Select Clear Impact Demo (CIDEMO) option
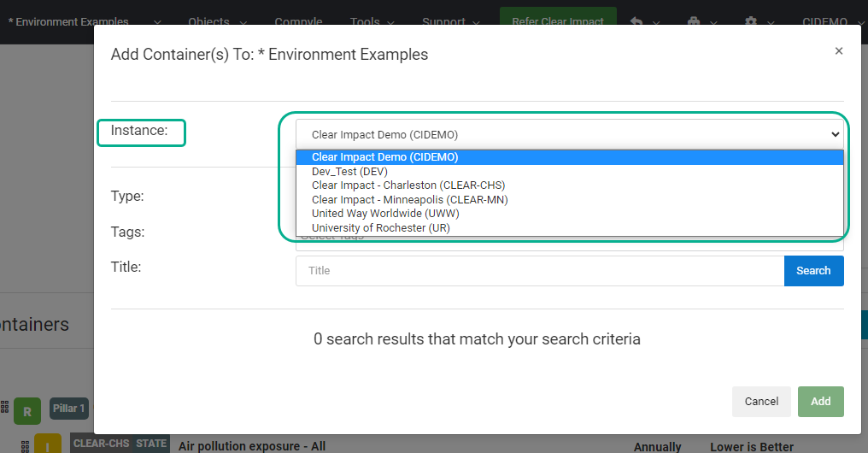 (x=570, y=157)
